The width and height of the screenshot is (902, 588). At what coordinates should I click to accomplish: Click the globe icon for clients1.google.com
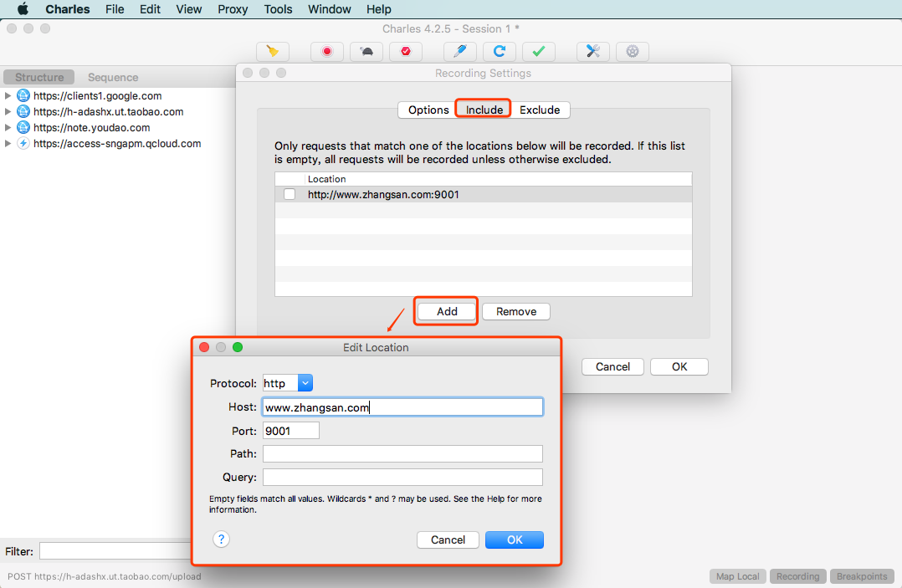pos(23,96)
